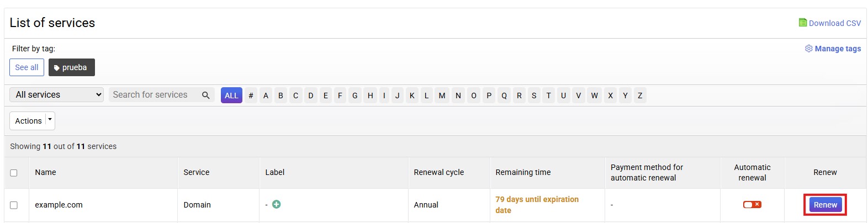Check the select-all services checkbox

tap(14, 173)
